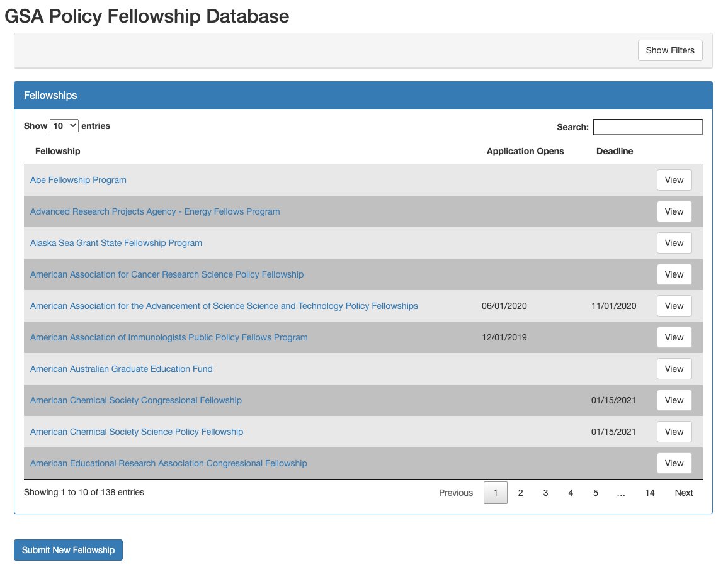Click View for ACS Science Policy Fellowship row

tap(674, 432)
